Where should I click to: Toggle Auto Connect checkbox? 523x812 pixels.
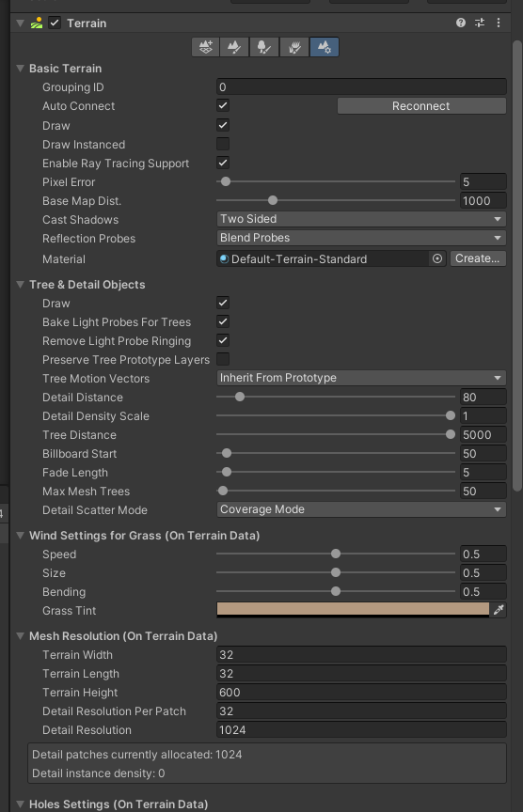coord(223,105)
